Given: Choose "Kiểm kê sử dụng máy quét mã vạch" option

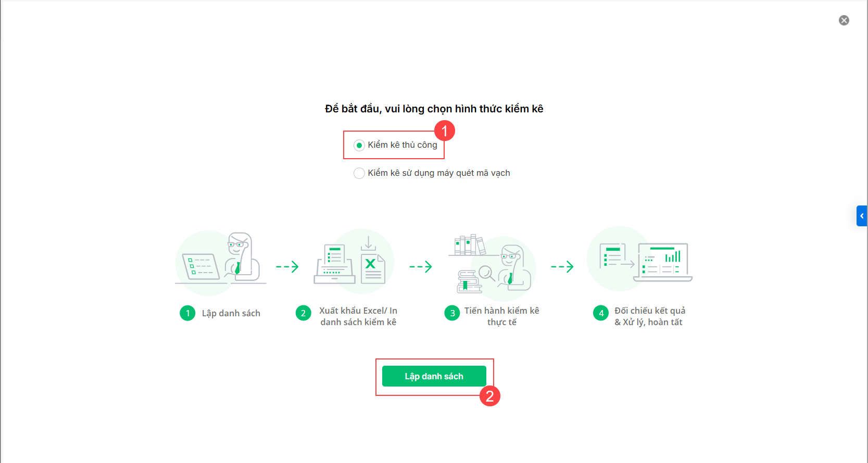Looking at the screenshot, I should coord(359,173).
